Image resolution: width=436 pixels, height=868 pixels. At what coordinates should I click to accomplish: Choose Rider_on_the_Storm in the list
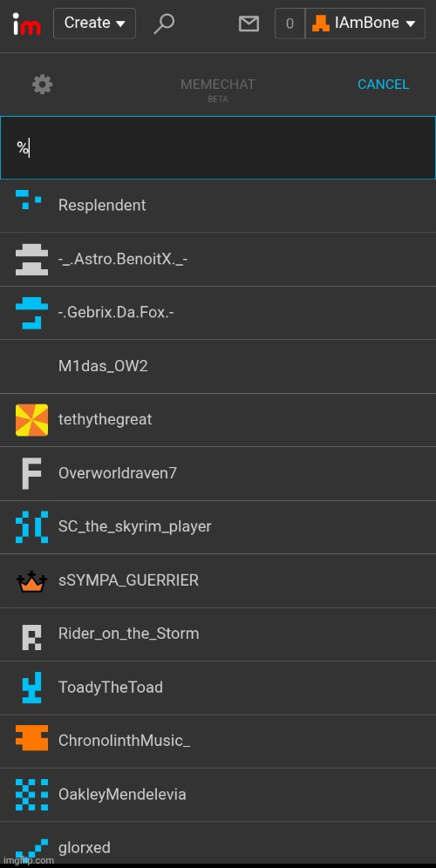pyautogui.click(x=218, y=634)
